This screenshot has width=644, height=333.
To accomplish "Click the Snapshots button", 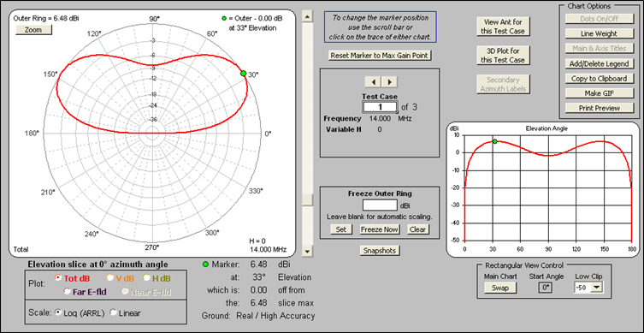I will point(379,250).
